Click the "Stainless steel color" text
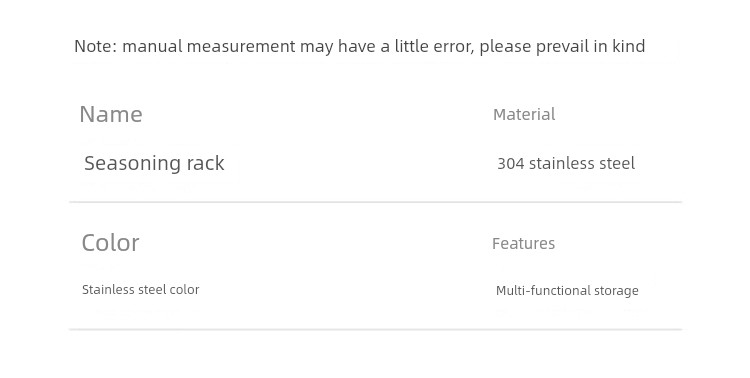Viewport: 750px width, 378px height. pos(141,289)
